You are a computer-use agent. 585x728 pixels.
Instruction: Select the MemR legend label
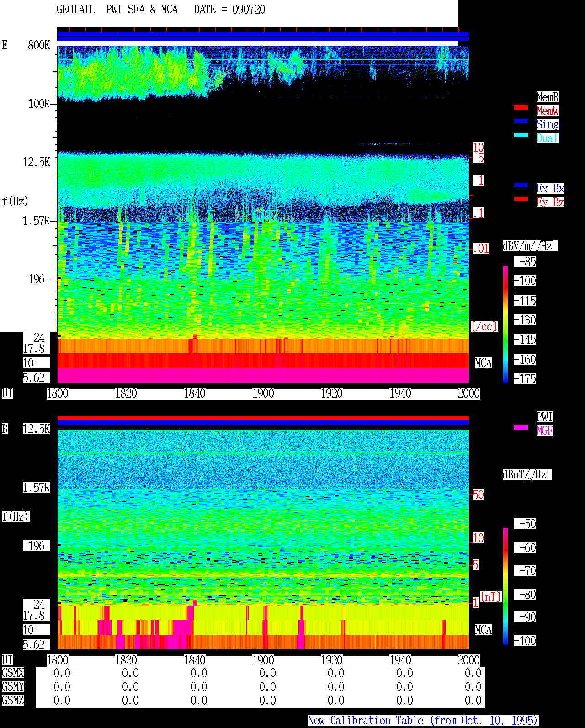pos(548,97)
